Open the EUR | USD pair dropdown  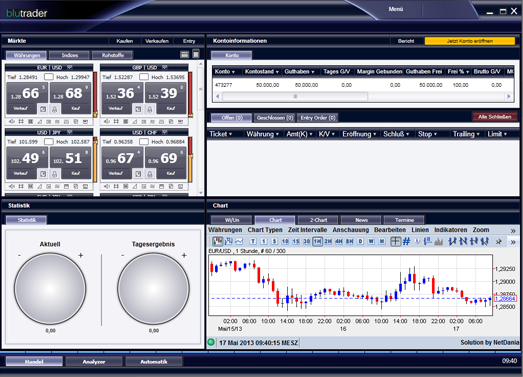pos(69,67)
